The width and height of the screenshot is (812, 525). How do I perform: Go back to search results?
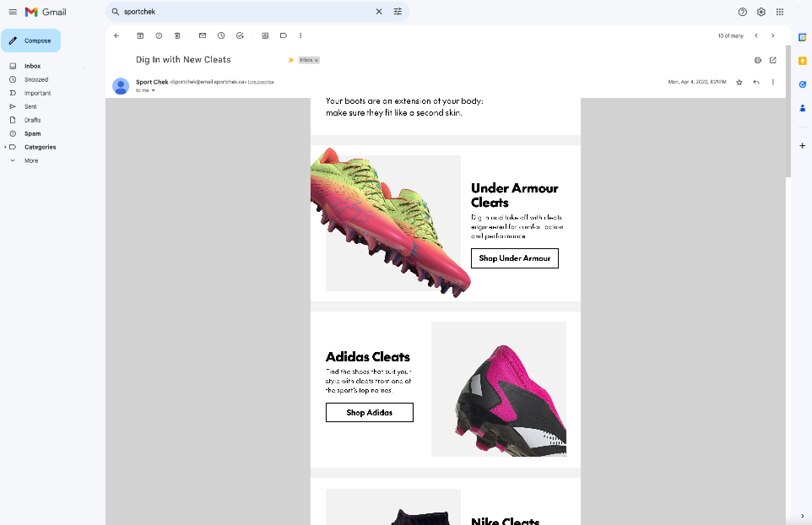116,36
